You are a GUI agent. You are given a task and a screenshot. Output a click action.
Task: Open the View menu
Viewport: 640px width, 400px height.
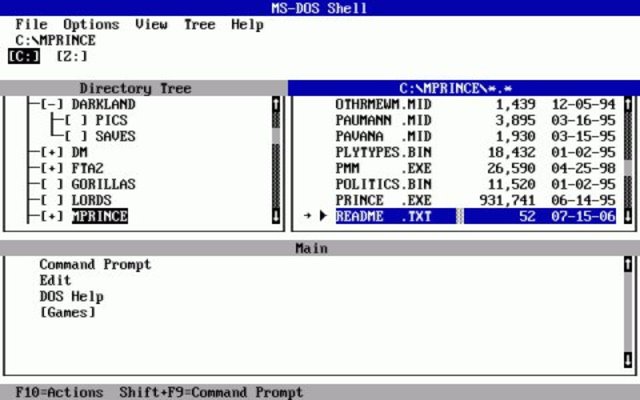tap(151, 24)
